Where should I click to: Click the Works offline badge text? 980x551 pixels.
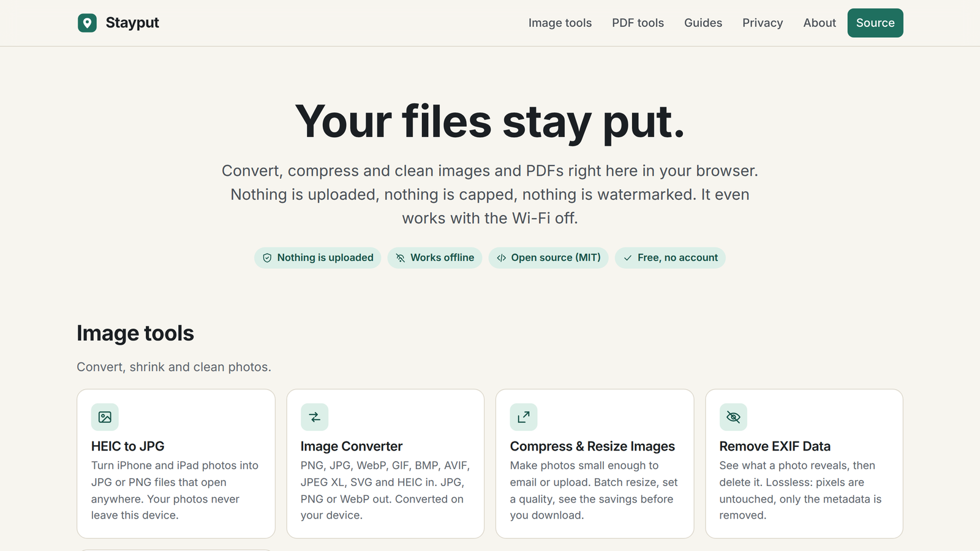coord(442,258)
